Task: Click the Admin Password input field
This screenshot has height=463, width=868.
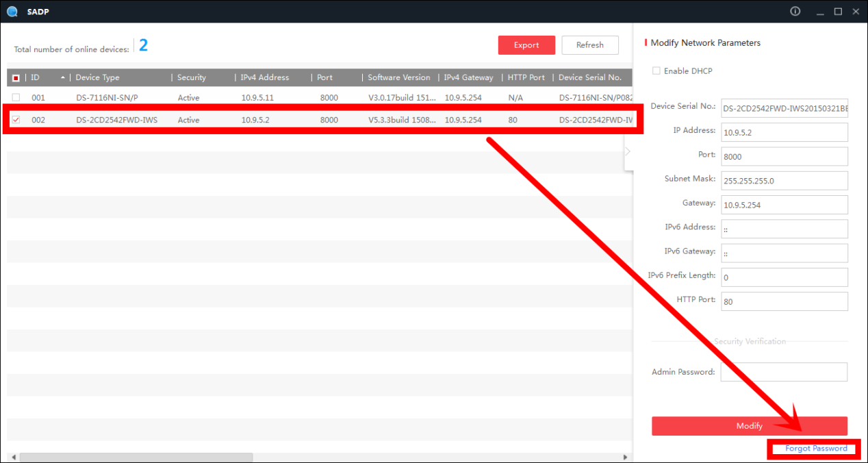Action: pyautogui.click(x=784, y=372)
